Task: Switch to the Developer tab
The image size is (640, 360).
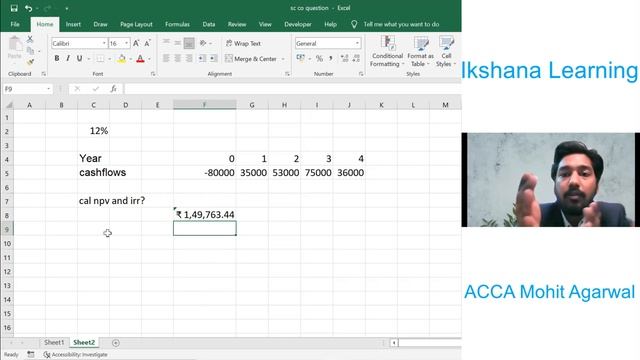Action: [298, 24]
